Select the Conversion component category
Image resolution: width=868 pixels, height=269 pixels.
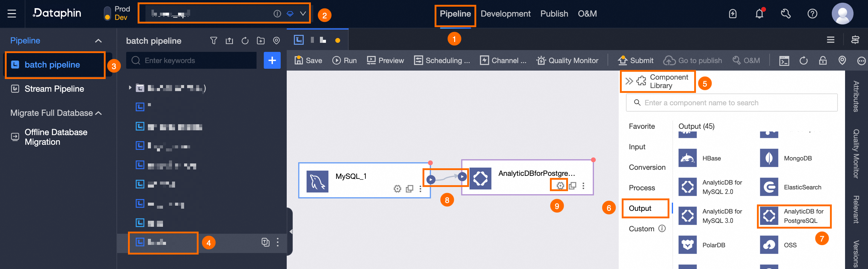[x=647, y=167]
